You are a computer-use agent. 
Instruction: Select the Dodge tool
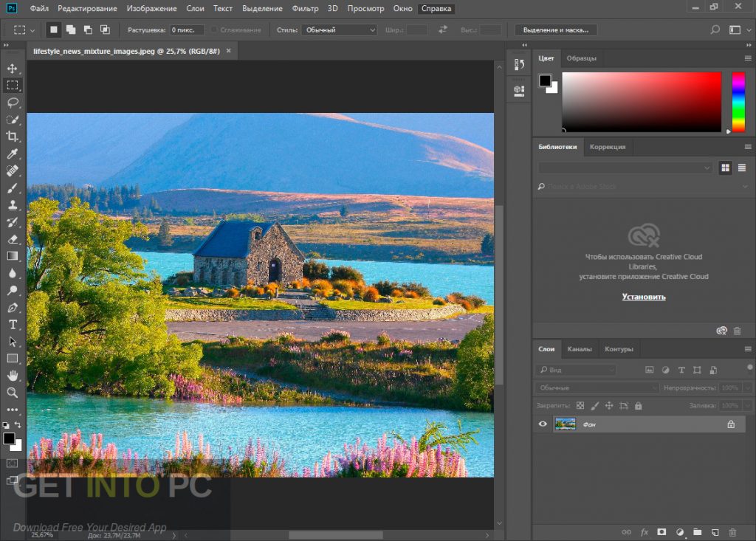[x=13, y=290]
